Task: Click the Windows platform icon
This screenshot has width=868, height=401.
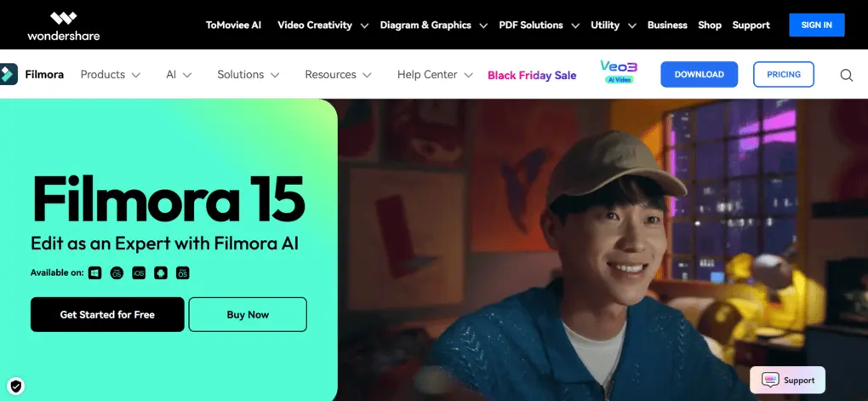Action: click(94, 272)
